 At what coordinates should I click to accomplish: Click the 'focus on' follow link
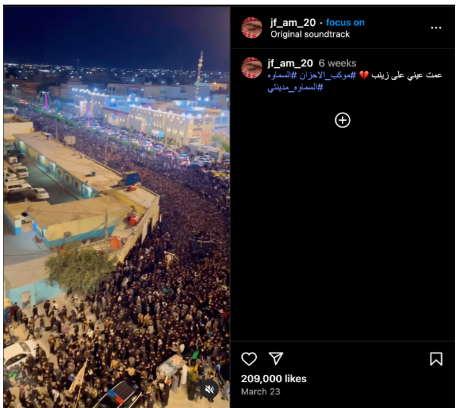click(x=345, y=23)
